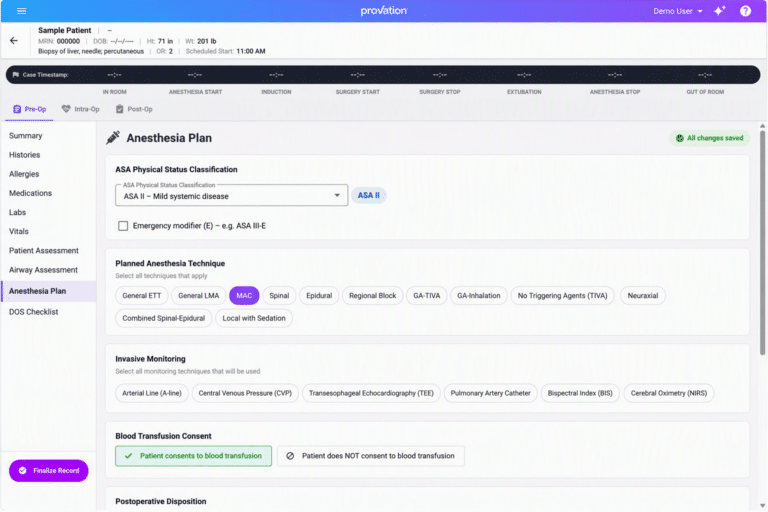Open the help question mark icon
768x512 pixels.
click(x=745, y=11)
